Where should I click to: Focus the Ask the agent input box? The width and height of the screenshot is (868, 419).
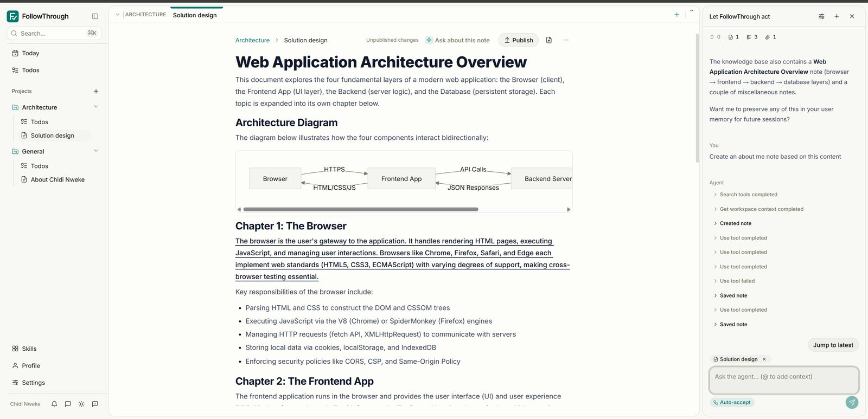coord(784,380)
